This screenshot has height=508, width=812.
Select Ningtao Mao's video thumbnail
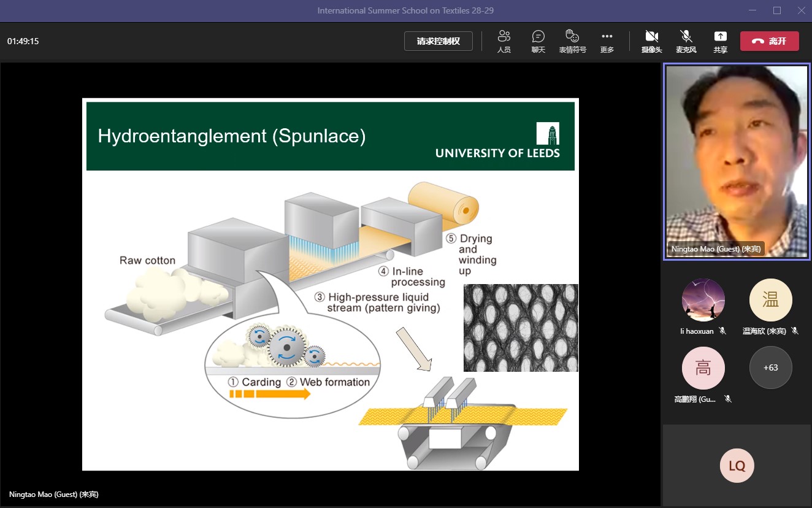coord(737,162)
